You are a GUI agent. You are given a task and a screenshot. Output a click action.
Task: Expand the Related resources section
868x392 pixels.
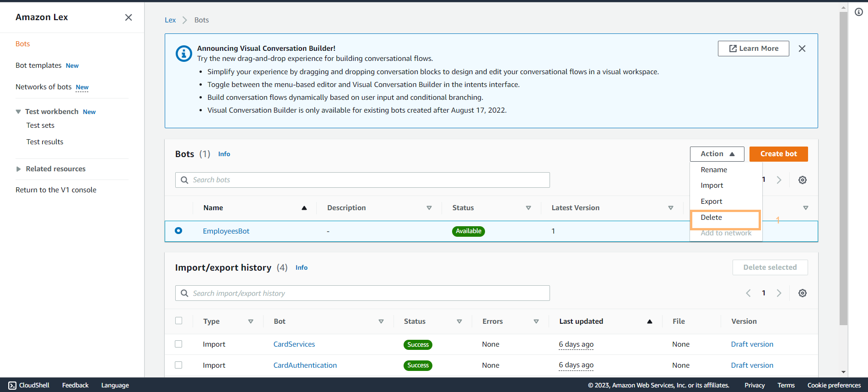[18, 169]
